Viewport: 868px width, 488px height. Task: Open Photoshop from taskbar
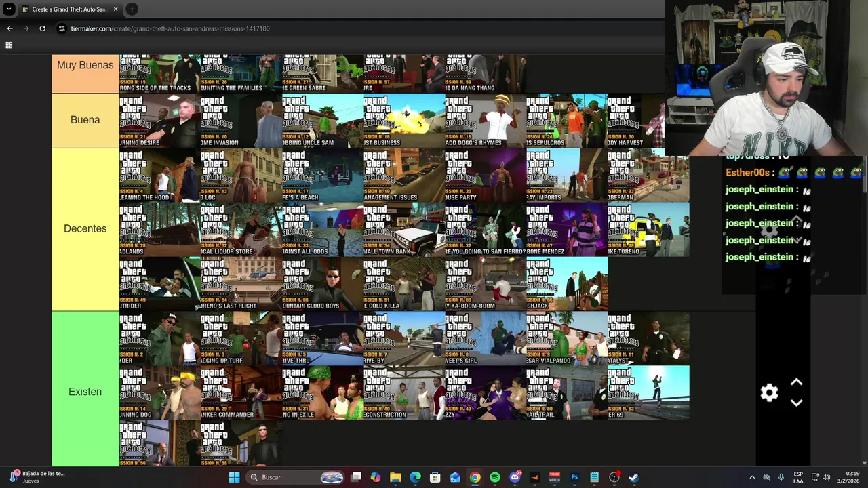pyautogui.click(x=574, y=477)
